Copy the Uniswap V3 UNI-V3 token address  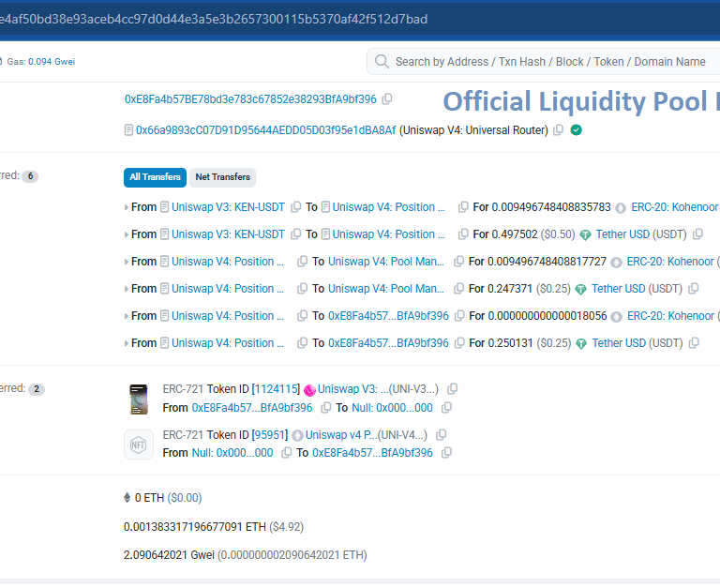[x=452, y=389]
